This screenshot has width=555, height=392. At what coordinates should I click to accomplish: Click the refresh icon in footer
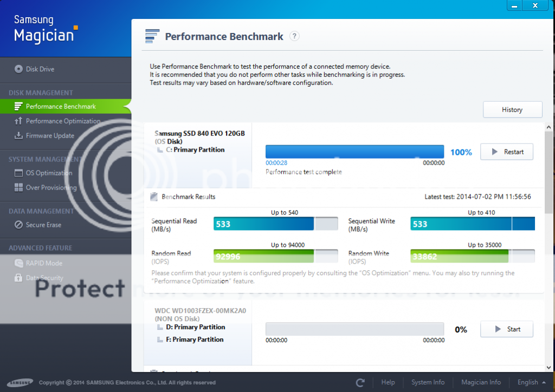(x=360, y=382)
